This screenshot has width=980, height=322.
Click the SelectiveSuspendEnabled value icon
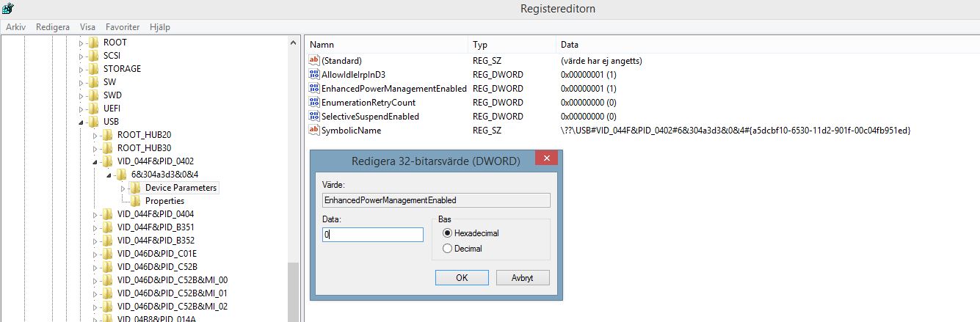pos(315,117)
